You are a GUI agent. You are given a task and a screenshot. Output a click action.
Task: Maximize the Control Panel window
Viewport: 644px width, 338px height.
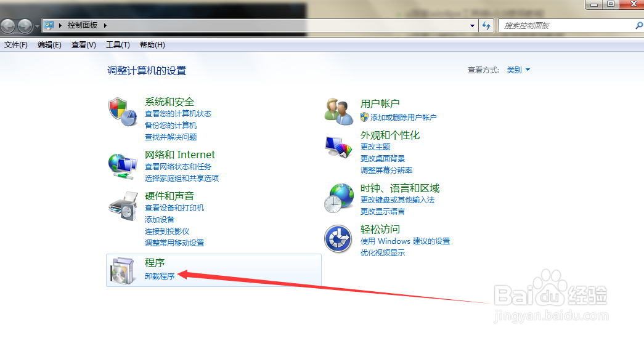611,4
